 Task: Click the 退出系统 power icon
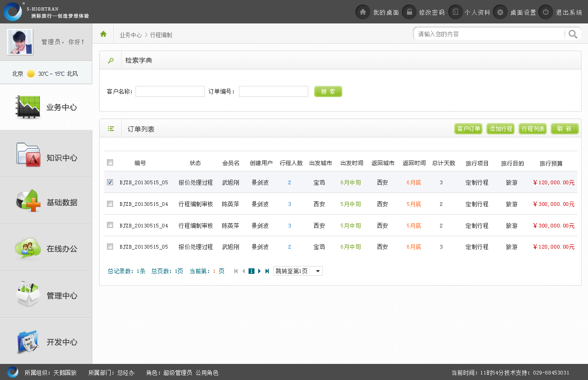[545, 12]
